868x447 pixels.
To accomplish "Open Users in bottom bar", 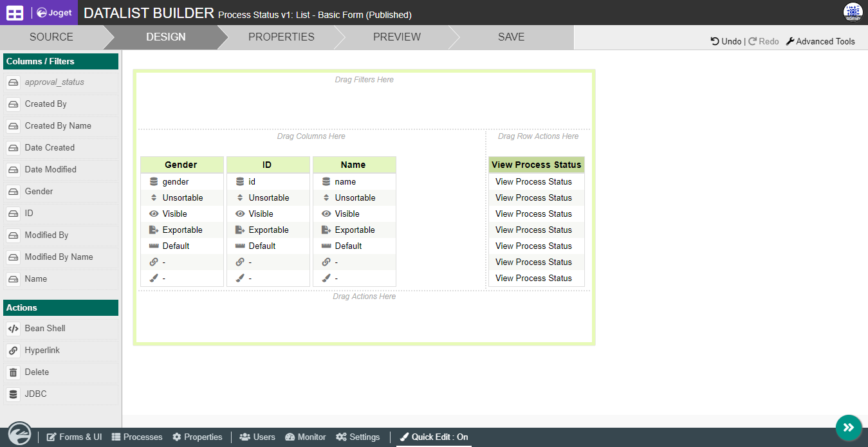I will (x=257, y=437).
